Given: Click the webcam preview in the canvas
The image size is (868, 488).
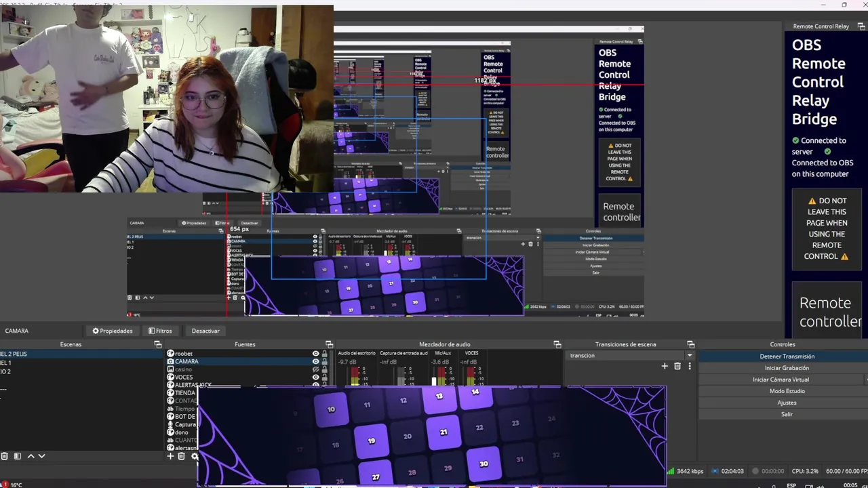Looking at the screenshot, I should click(x=166, y=100).
